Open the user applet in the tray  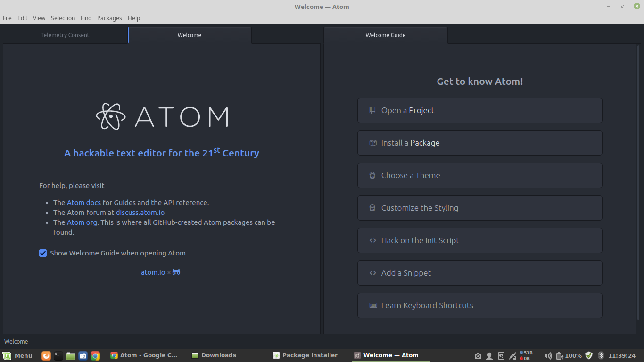[x=489, y=356]
